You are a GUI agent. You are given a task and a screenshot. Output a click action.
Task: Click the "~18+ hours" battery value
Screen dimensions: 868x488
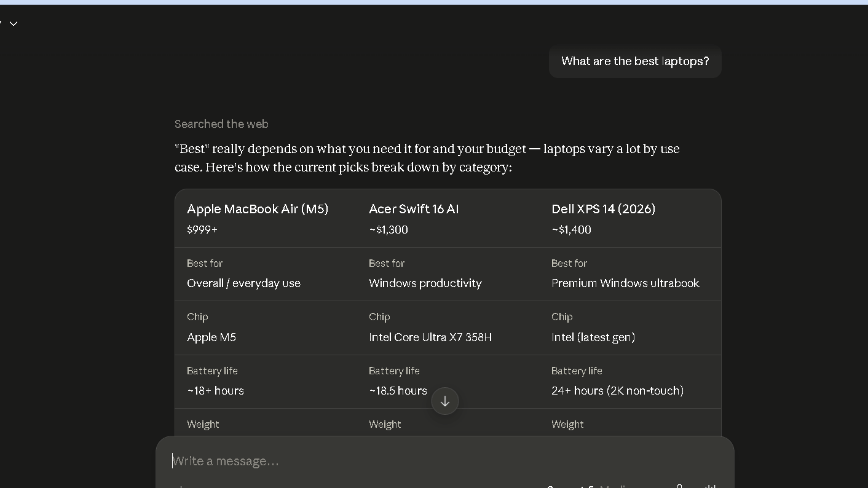pyautogui.click(x=215, y=391)
